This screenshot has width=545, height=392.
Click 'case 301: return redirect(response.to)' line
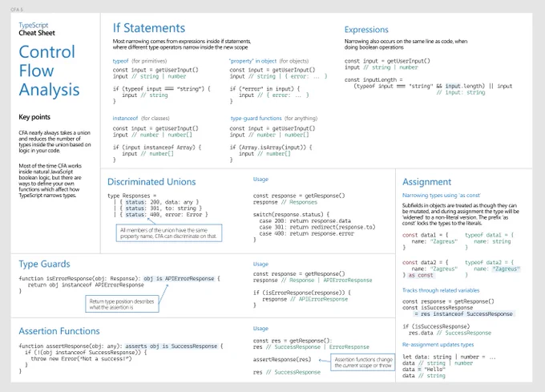(317, 228)
